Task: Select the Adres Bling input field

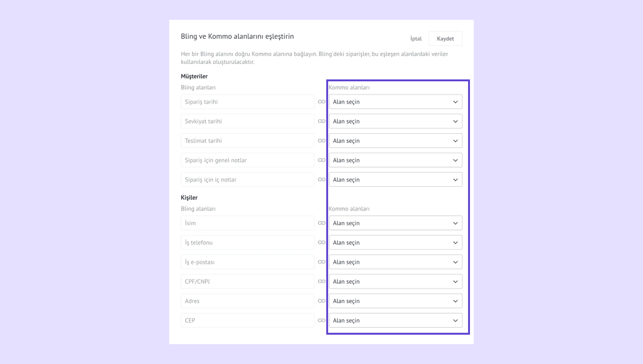Action: pyautogui.click(x=247, y=301)
